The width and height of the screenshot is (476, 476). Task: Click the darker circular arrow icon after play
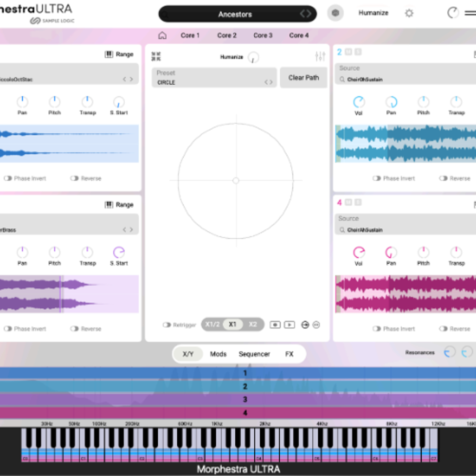(305, 325)
